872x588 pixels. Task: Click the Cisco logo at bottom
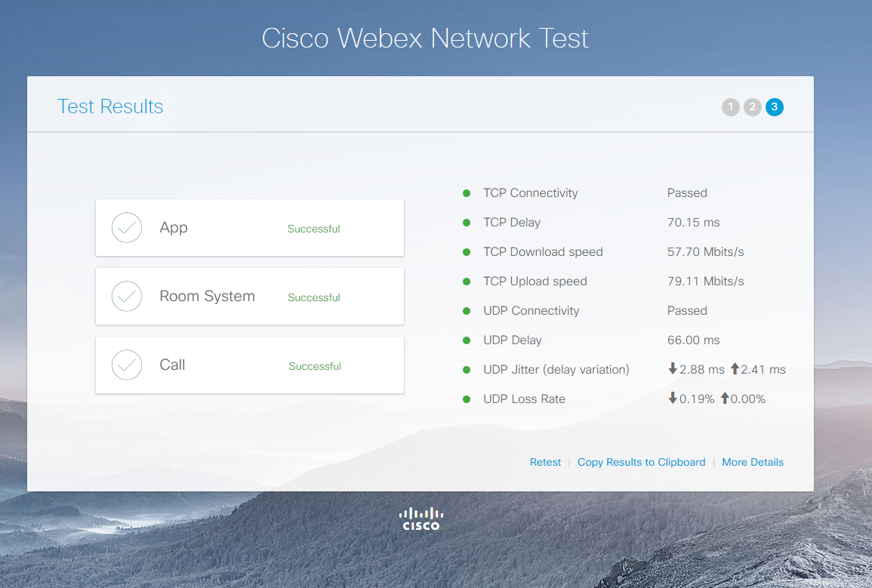421,519
